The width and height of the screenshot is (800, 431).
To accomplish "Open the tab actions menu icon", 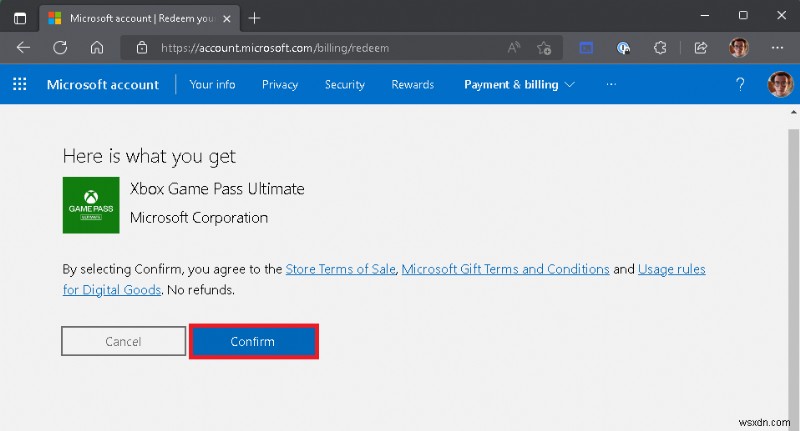I will tap(20, 18).
